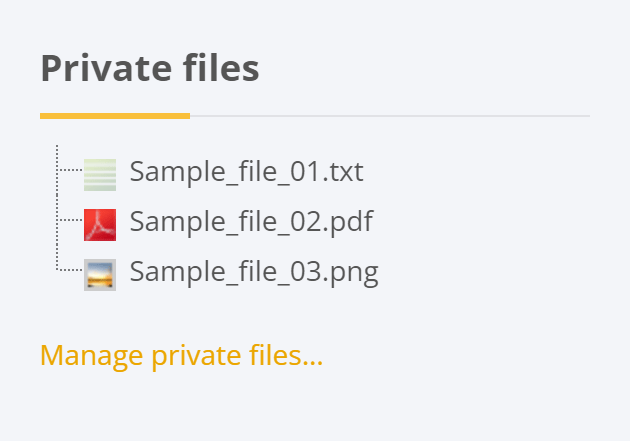Click the yellow accent bar under the heading
The height and width of the screenshot is (441, 630).
pos(114,116)
